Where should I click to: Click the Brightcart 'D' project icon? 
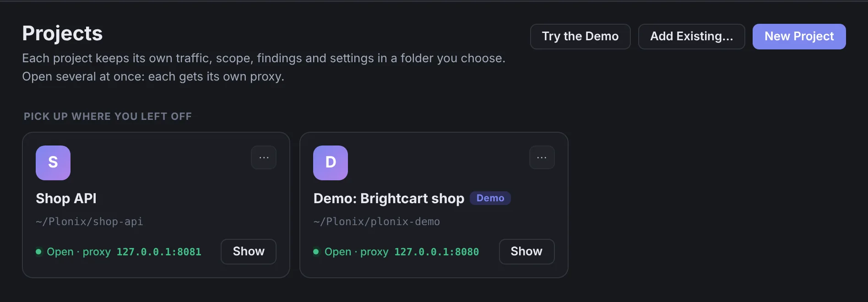[x=331, y=163]
